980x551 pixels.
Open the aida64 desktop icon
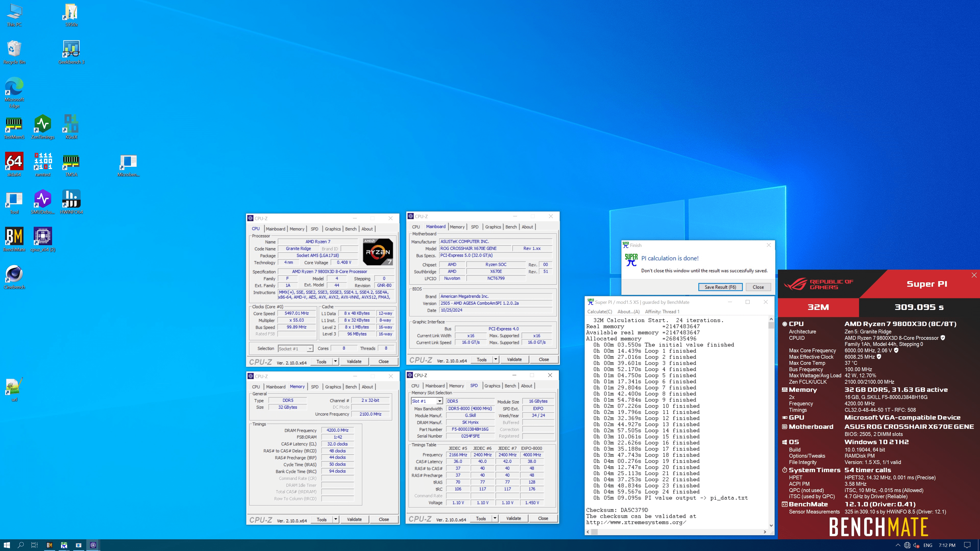point(14,162)
